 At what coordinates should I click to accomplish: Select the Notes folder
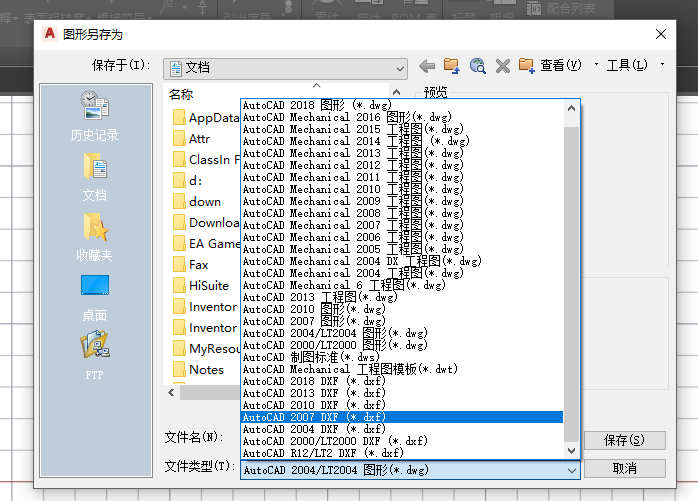pyautogui.click(x=198, y=370)
